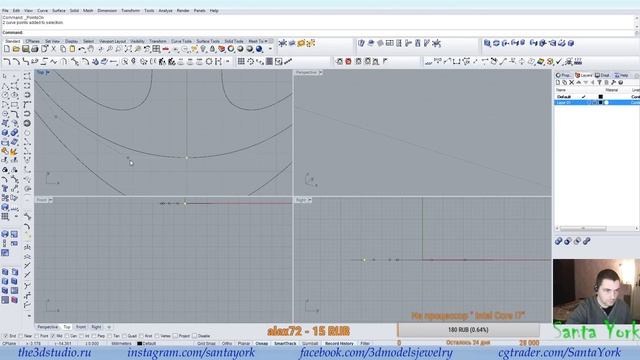Toggle Grid Snap in status bar

[x=206, y=344]
